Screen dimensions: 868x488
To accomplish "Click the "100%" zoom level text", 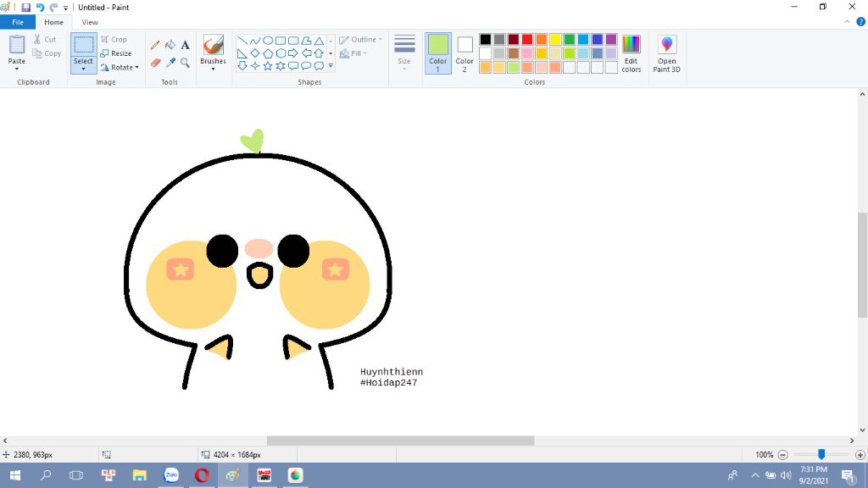I will (x=764, y=455).
